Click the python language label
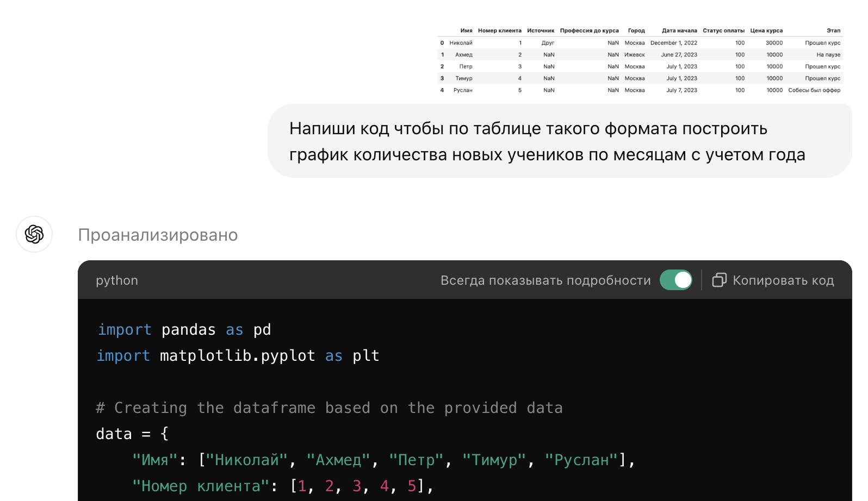 point(117,280)
